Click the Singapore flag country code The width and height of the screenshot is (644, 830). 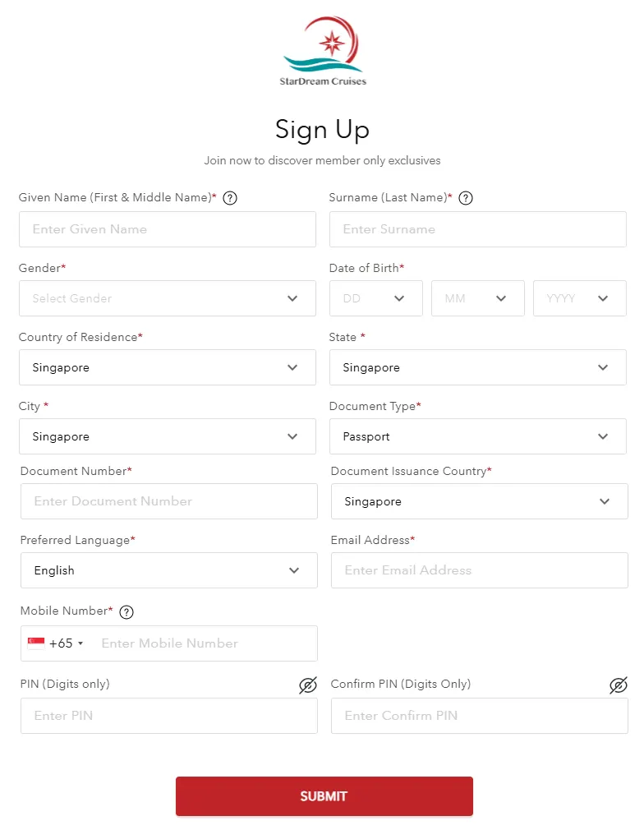(55, 643)
